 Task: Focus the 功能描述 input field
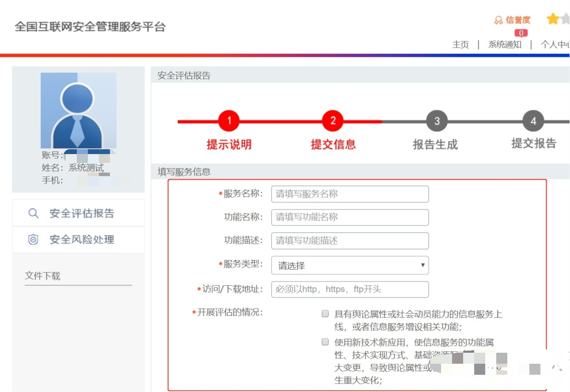tap(350, 241)
